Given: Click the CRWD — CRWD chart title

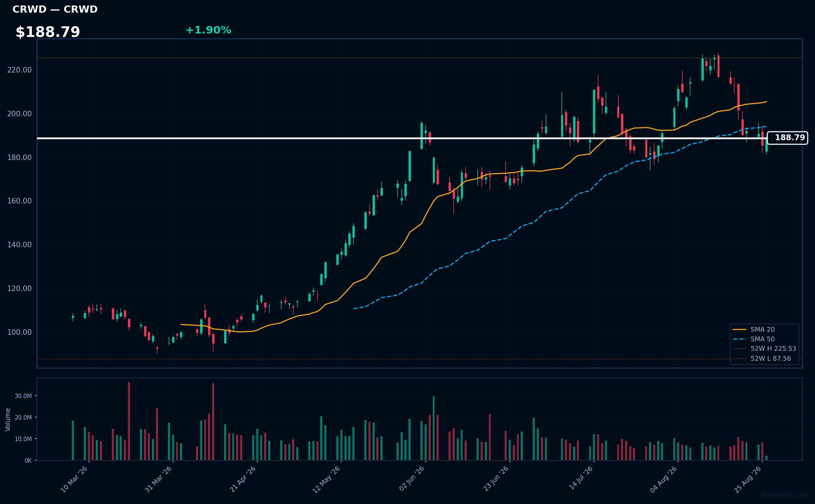Looking at the screenshot, I should click(x=55, y=10).
